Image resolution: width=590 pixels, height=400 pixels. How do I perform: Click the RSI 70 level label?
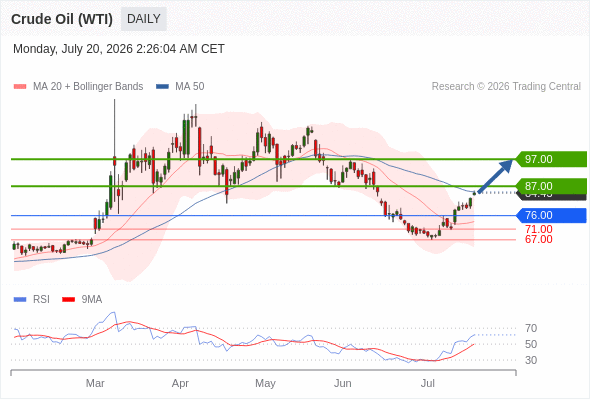pyautogui.click(x=531, y=329)
